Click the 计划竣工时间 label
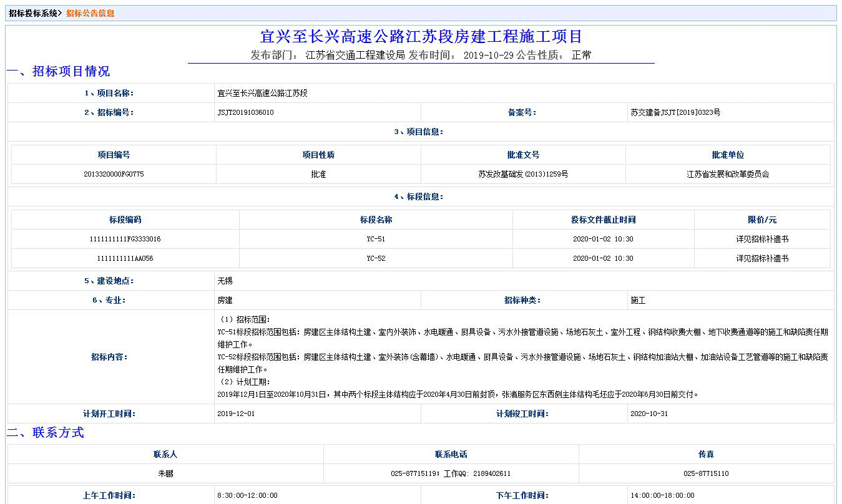842x504 pixels. (x=522, y=414)
